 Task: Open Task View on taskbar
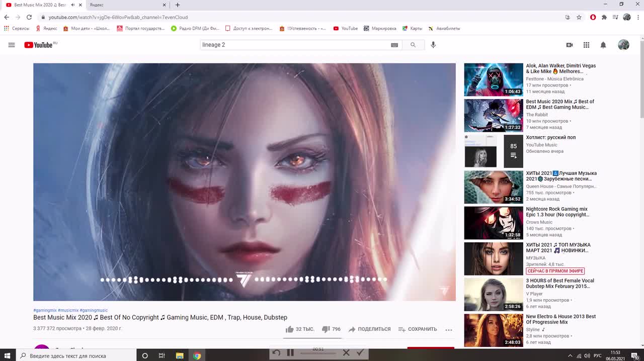pyautogui.click(x=162, y=355)
